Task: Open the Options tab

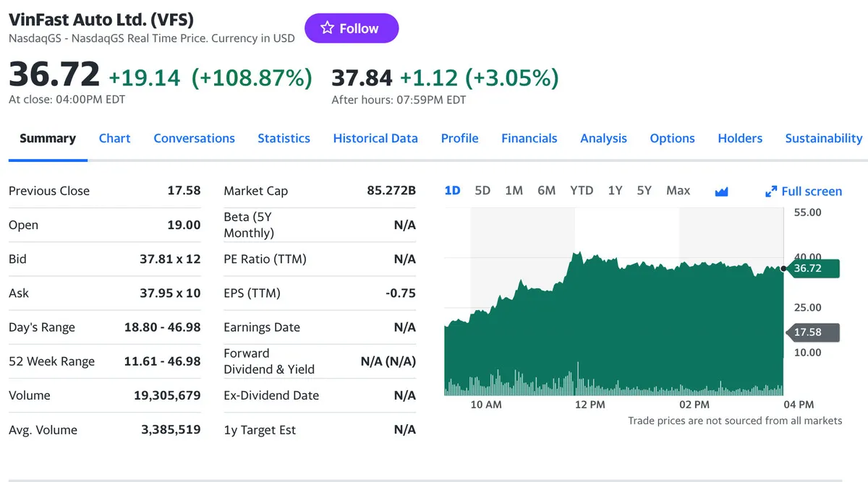Action: click(672, 138)
